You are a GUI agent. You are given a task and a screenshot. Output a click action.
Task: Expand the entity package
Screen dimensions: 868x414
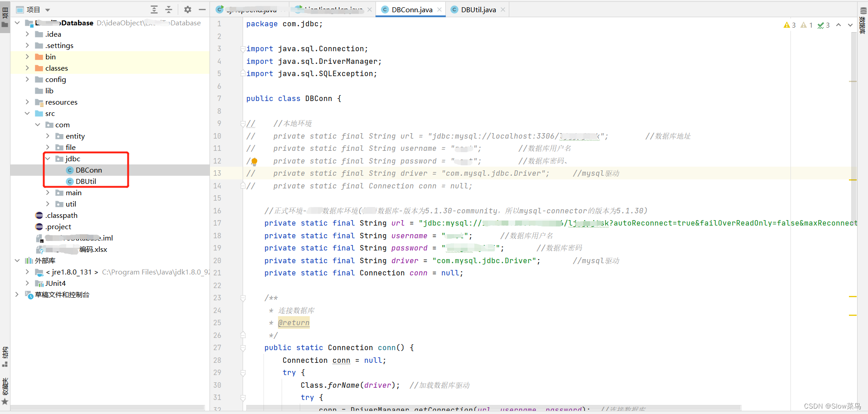click(48, 136)
